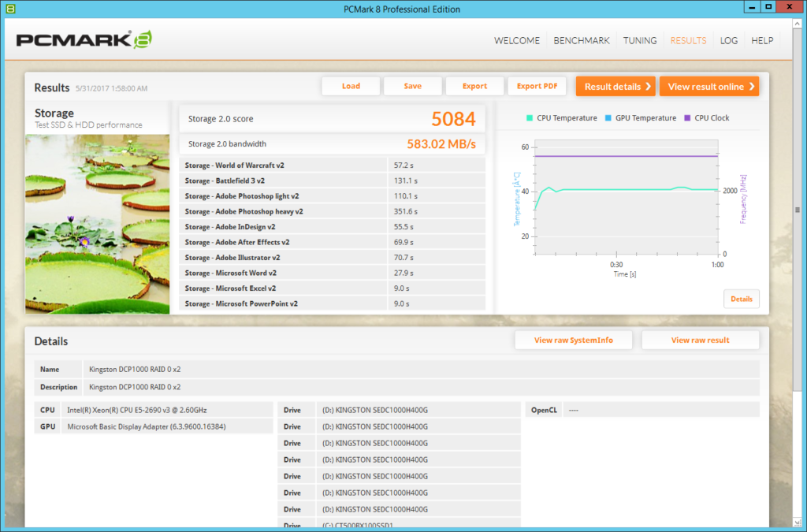The width and height of the screenshot is (807, 532).
Task: Click the chart Details button
Action: (x=741, y=299)
